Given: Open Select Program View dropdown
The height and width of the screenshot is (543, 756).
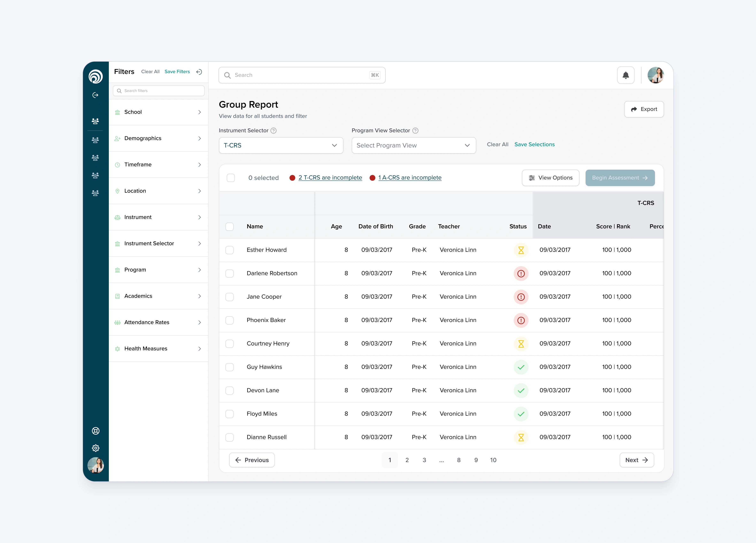Looking at the screenshot, I should point(413,145).
